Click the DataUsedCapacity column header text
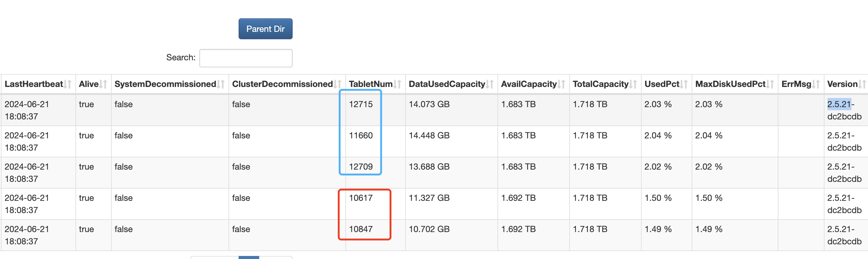The height and width of the screenshot is (259, 868). point(447,84)
